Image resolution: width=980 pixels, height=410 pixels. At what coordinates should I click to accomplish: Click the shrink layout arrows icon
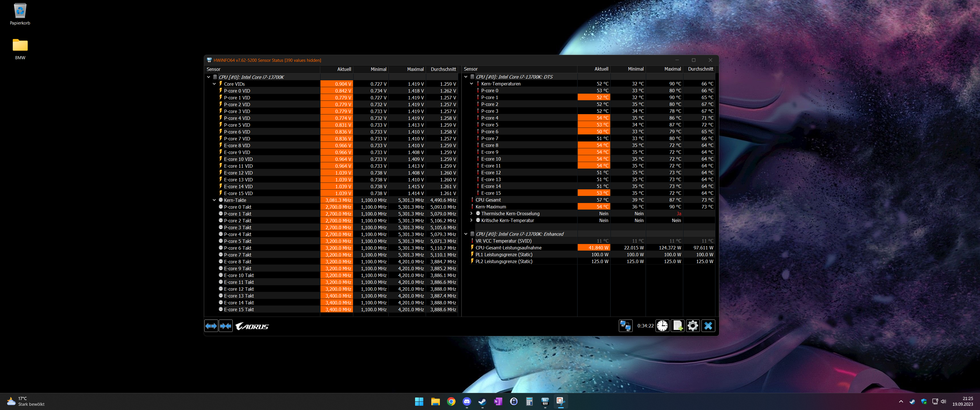(x=226, y=326)
